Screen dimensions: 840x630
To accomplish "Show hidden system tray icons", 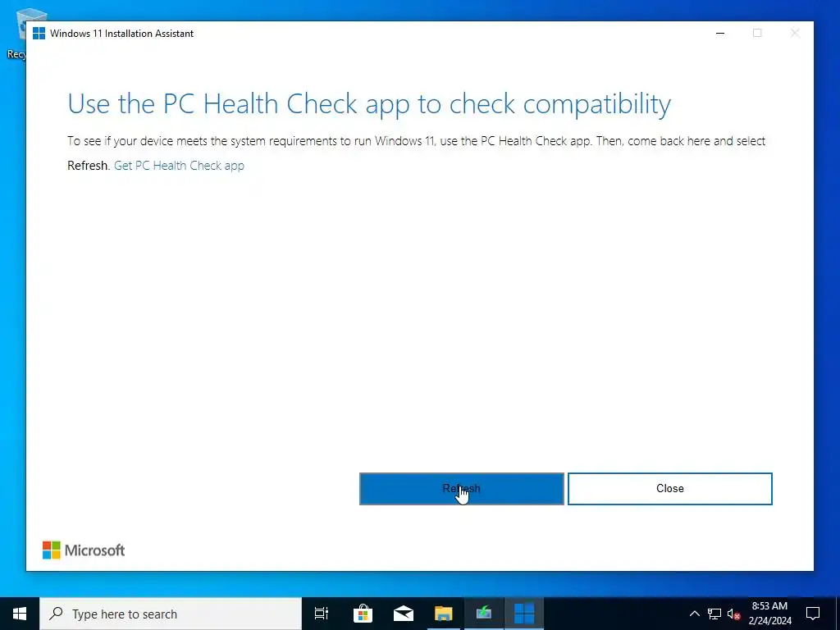I will click(694, 614).
